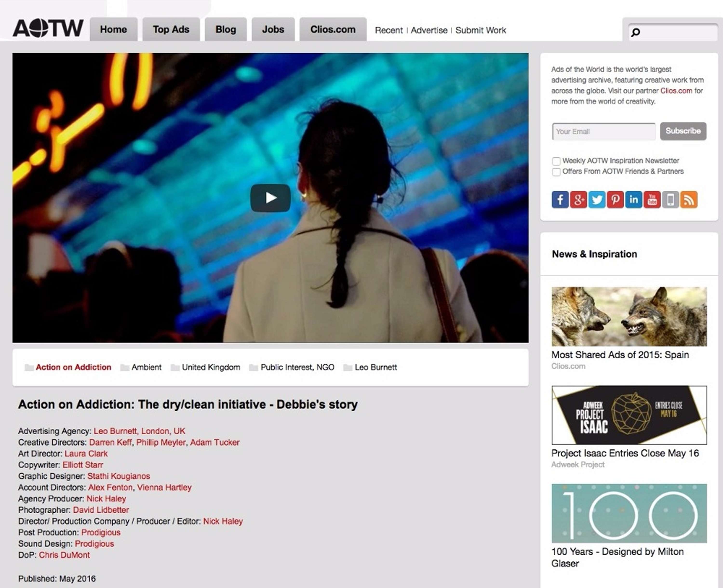Check Offers From AOTW Friends & Partners
The height and width of the screenshot is (588, 723).
(556, 172)
